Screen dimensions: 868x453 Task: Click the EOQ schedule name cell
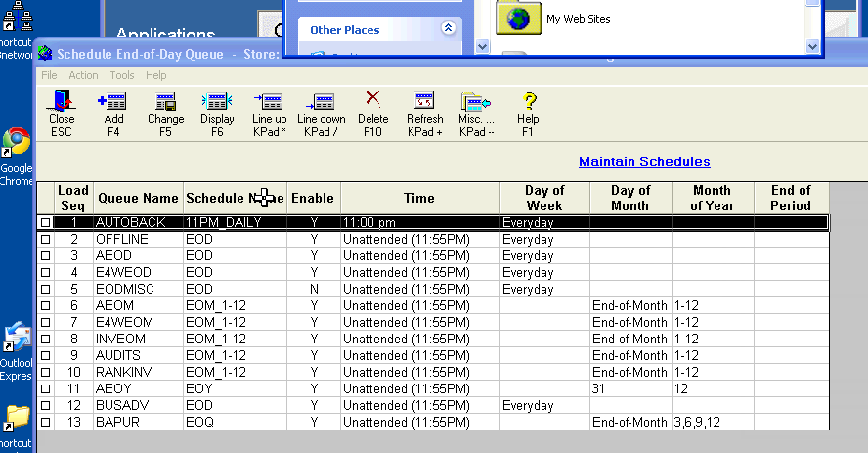[x=235, y=422]
